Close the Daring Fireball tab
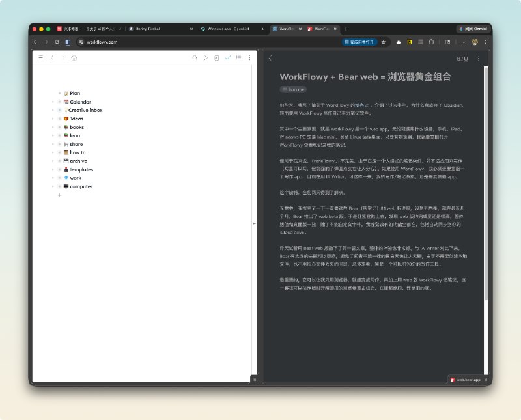The width and height of the screenshot is (521, 420). pos(191,29)
